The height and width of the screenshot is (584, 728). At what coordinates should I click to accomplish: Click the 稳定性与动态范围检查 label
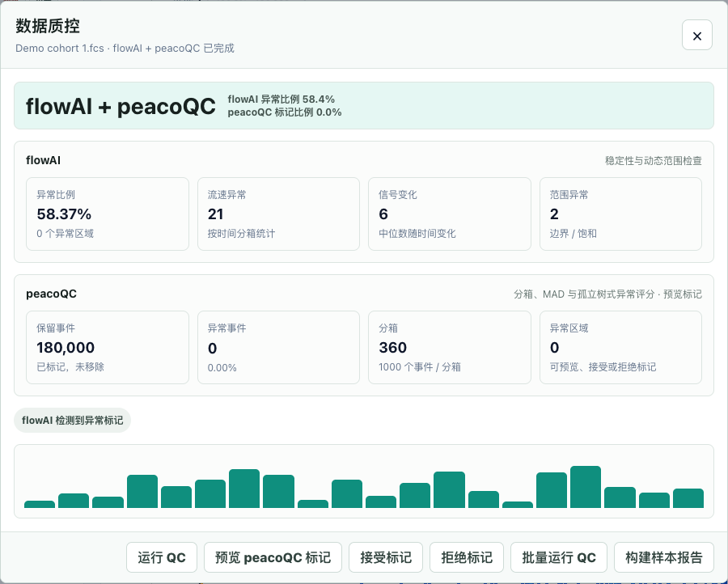(x=654, y=161)
